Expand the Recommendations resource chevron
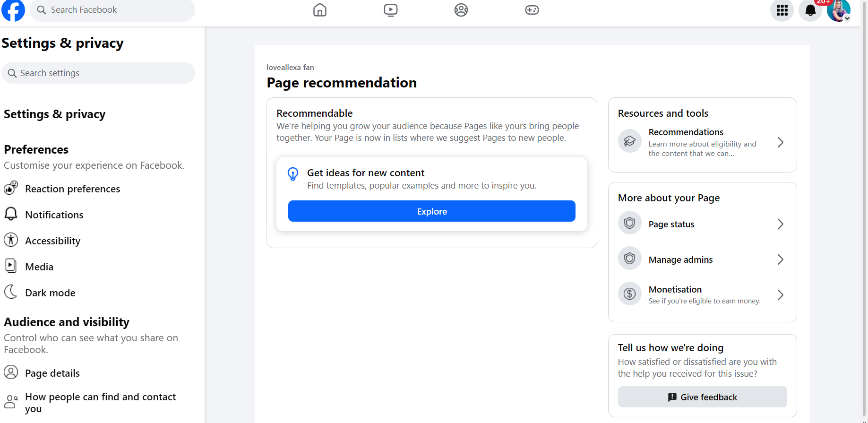The image size is (868, 423). tap(781, 142)
